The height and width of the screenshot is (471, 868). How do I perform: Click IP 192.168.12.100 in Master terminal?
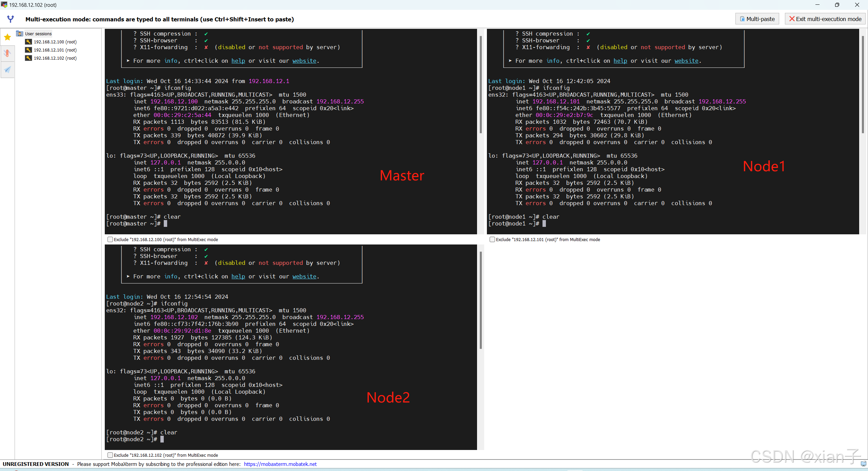(174, 101)
